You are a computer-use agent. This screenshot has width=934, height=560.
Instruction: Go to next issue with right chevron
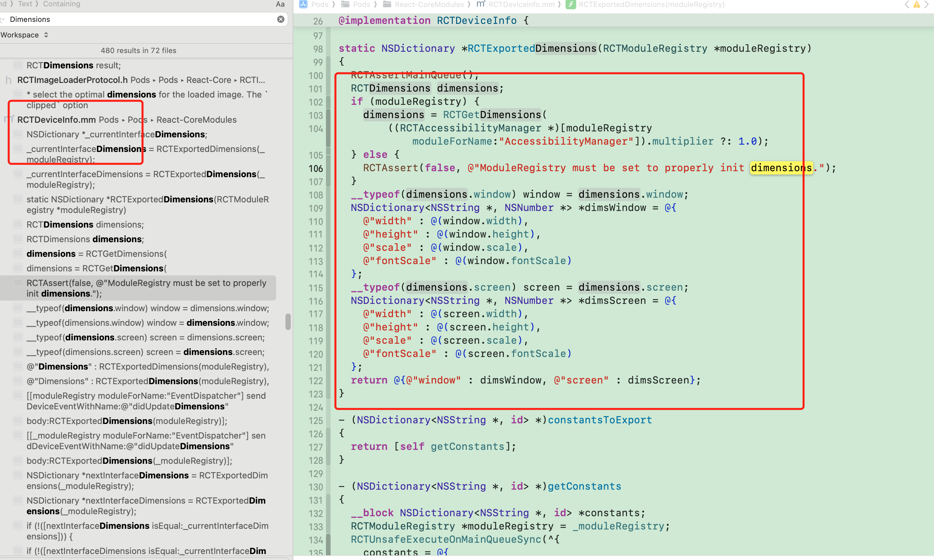(926, 5)
